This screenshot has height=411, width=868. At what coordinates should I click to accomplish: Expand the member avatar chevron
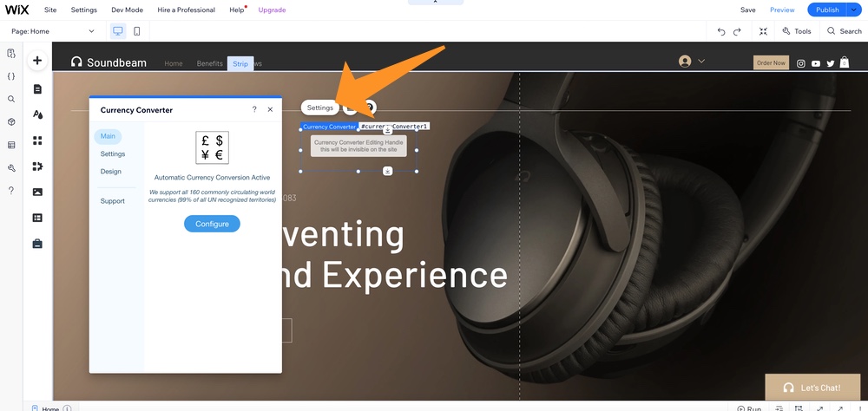[x=701, y=62]
